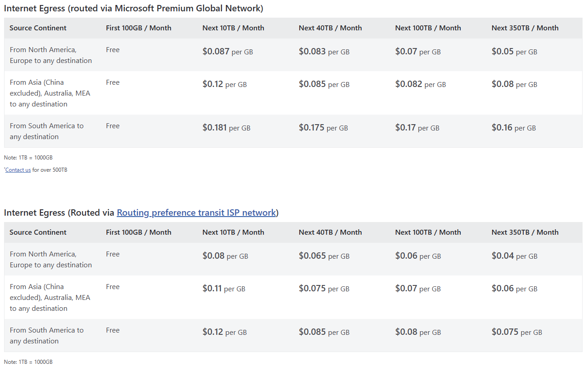The height and width of the screenshot is (367, 588).
Task: Select the $0.04 per GB price cell
Action: 515,256
